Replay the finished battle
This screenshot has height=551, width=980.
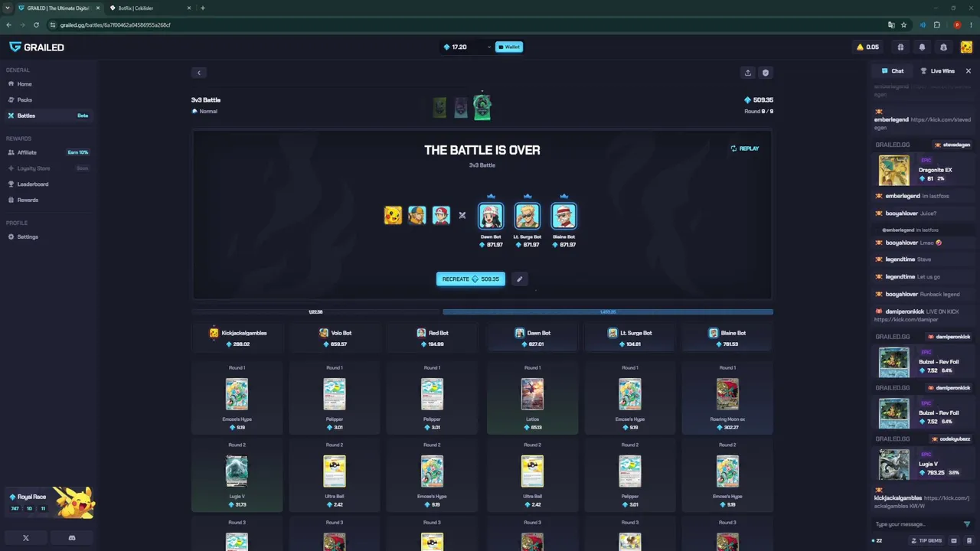click(x=744, y=148)
